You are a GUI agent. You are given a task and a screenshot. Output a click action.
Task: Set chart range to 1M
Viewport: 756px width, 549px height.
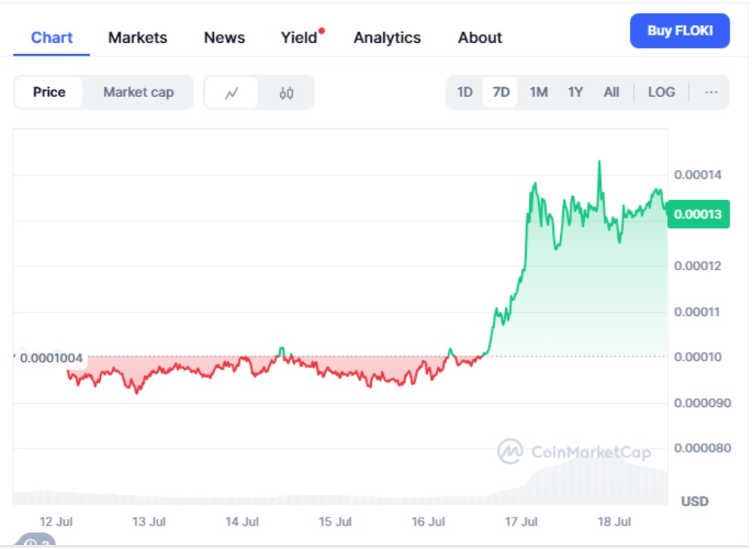pos(538,92)
